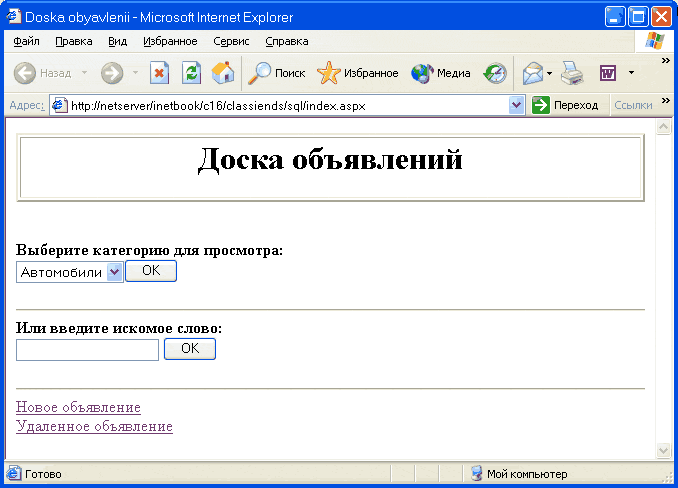The height and width of the screenshot is (488, 678).
Task: Open the History clock icon
Action: (495, 73)
